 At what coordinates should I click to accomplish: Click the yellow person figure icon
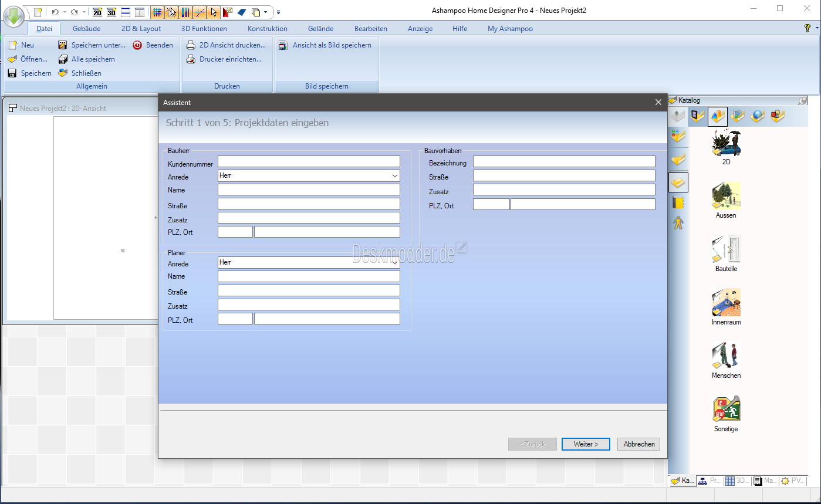tap(678, 223)
